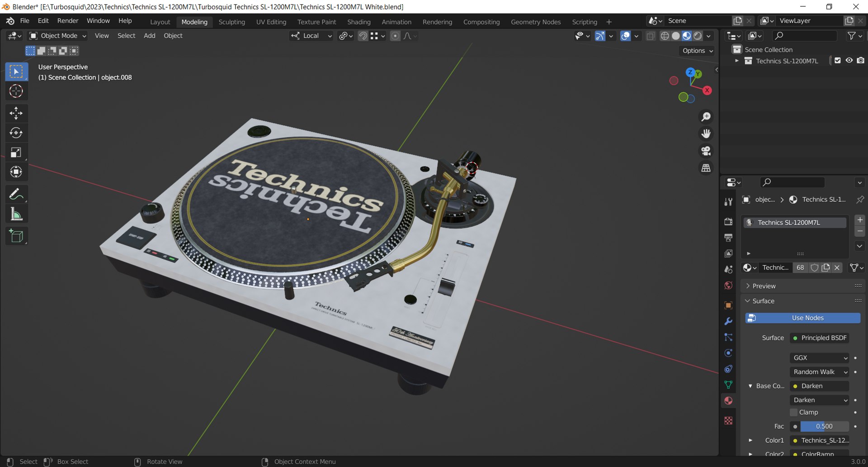Open the viewport Options button

(x=698, y=51)
